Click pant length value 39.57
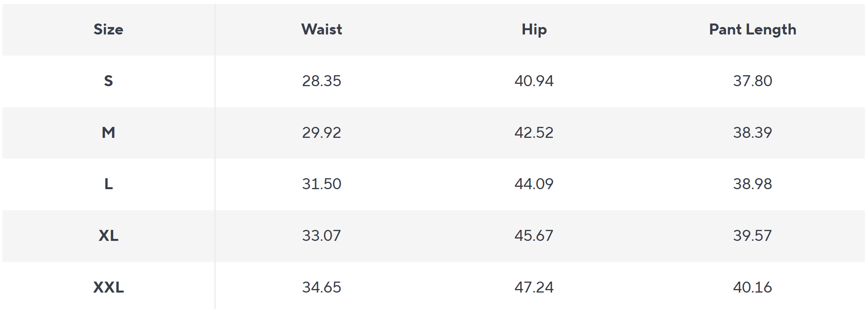 click(753, 235)
